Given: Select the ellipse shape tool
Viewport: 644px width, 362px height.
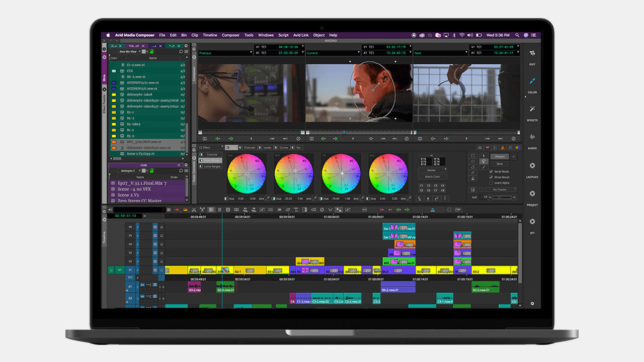Looking at the screenshot, I should tap(472, 161).
